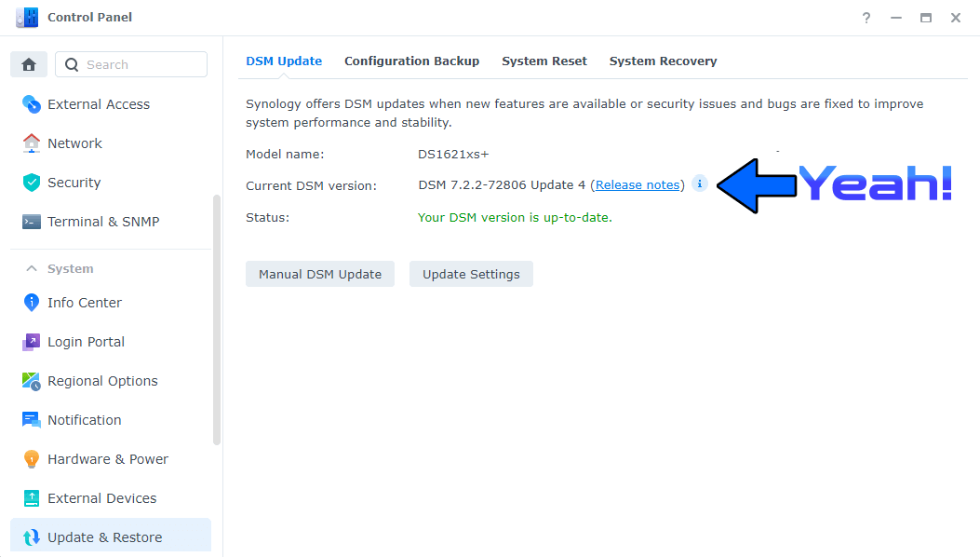Click the Security shield icon
The image size is (980, 557).
tap(32, 183)
